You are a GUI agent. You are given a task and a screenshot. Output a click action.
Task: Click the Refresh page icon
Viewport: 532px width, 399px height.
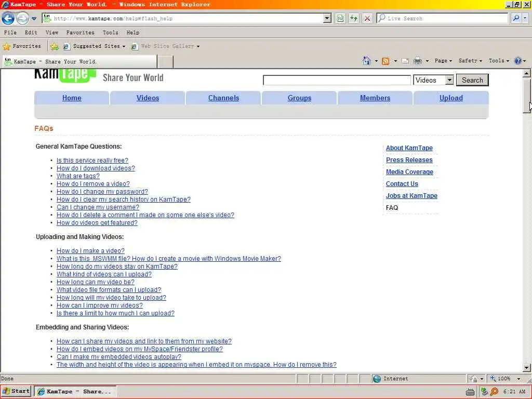(353, 18)
